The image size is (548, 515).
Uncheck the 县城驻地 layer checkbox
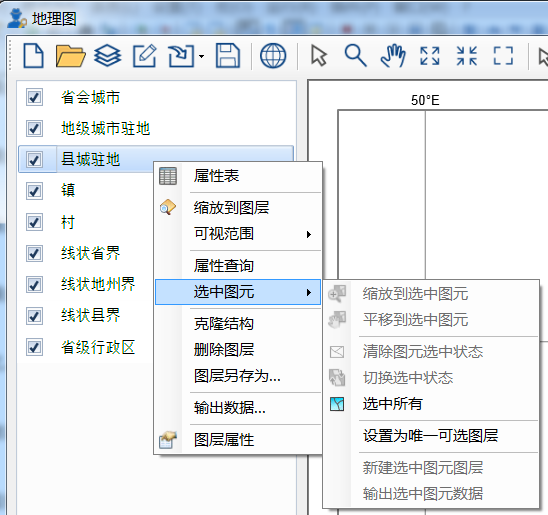pos(34,160)
